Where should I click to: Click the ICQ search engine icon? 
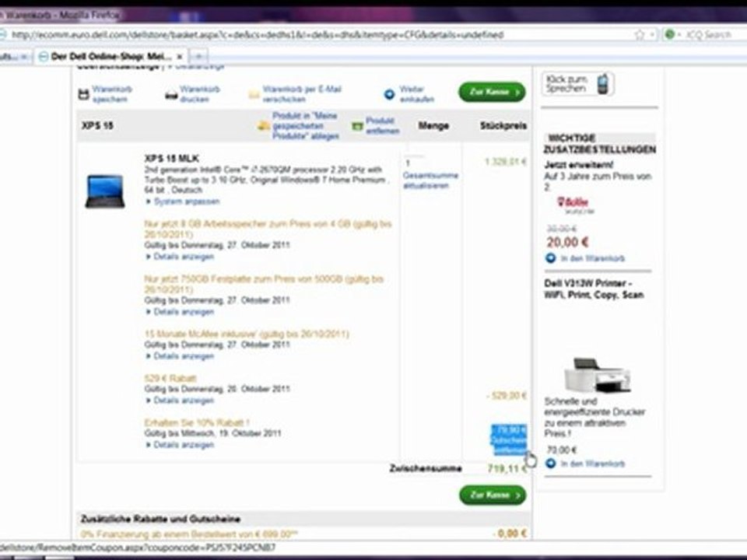[x=670, y=34]
